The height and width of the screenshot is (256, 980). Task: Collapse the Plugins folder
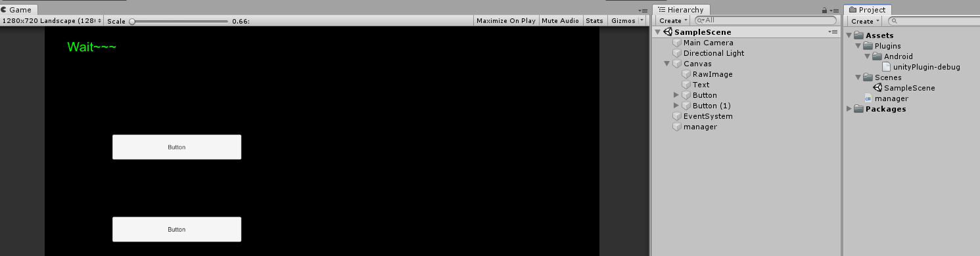(x=858, y=46)
